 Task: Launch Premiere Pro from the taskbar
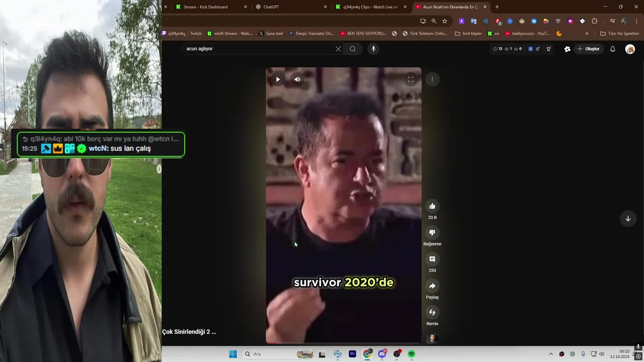click(352, 354)
